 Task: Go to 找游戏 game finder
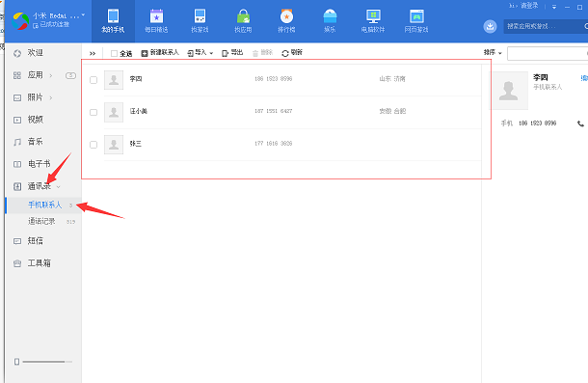pos(200,21)
